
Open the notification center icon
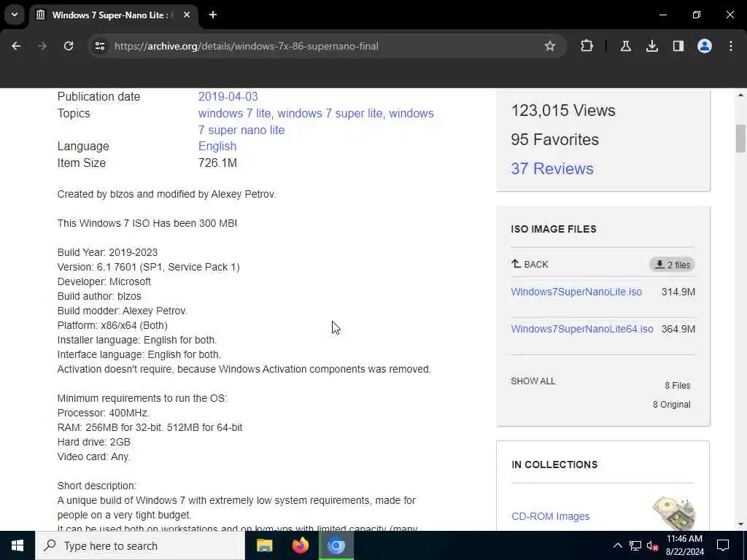(x=723, y=545)
